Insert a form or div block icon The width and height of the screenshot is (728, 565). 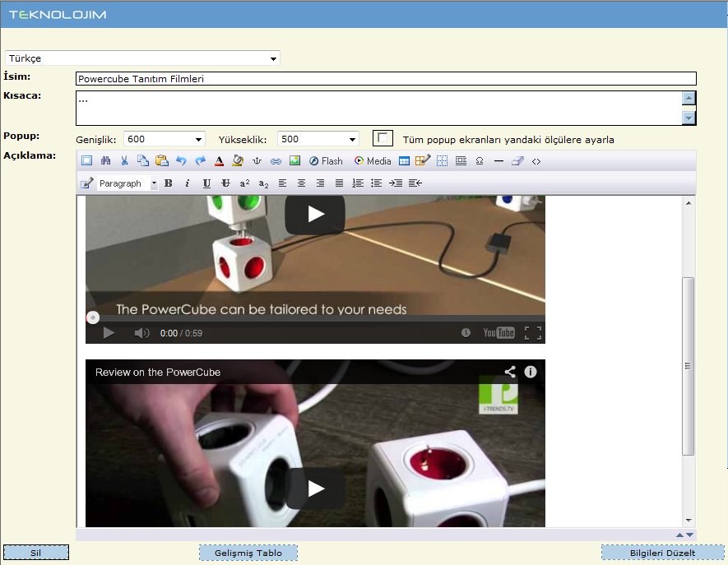coord(461,161)
